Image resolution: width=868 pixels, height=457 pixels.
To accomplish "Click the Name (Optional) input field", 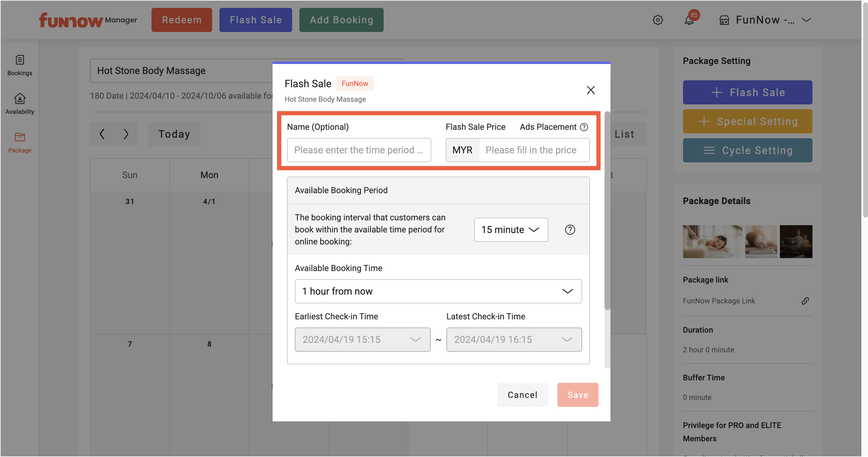I will (359, 150).
